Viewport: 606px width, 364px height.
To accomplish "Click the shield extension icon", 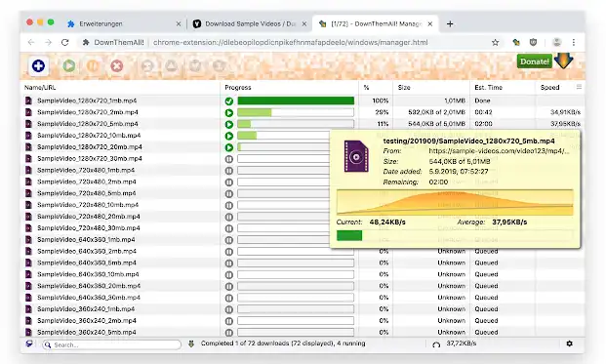I will 534,43.
